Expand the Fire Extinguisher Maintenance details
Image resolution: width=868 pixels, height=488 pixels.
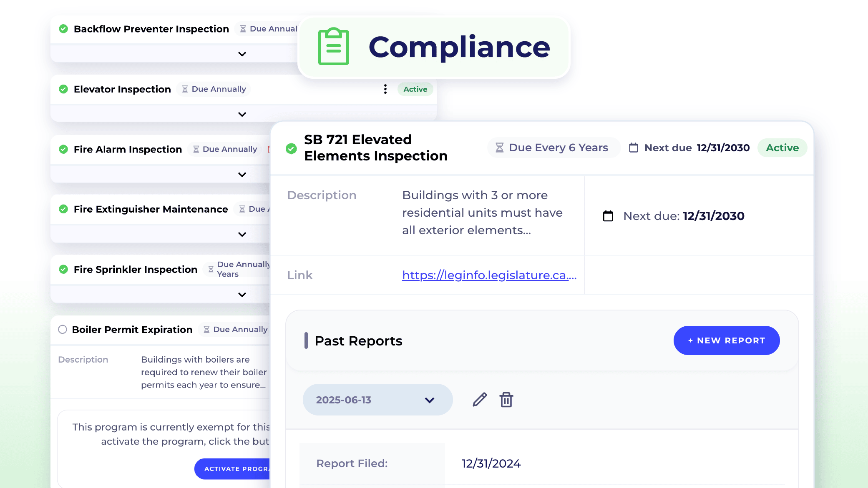[242, 234]
